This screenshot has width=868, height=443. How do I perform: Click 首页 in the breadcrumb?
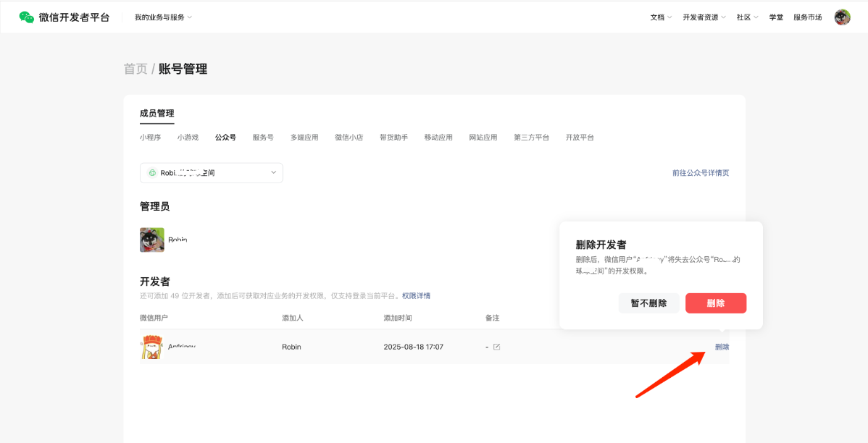(x=135, y=69)
